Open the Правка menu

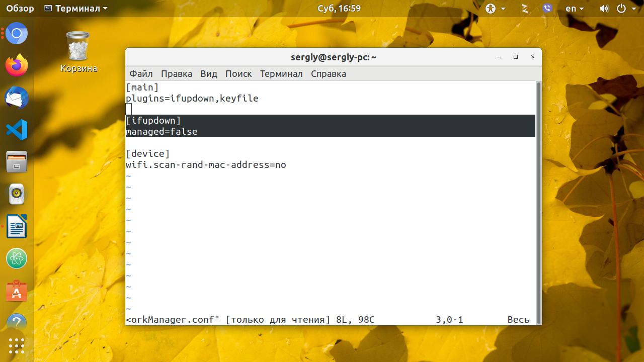[177, 74]
